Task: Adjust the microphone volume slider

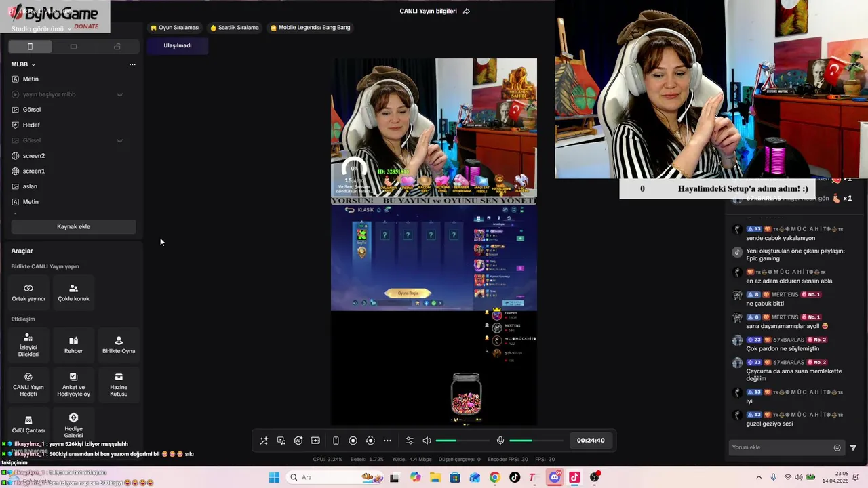Action: 536,441
